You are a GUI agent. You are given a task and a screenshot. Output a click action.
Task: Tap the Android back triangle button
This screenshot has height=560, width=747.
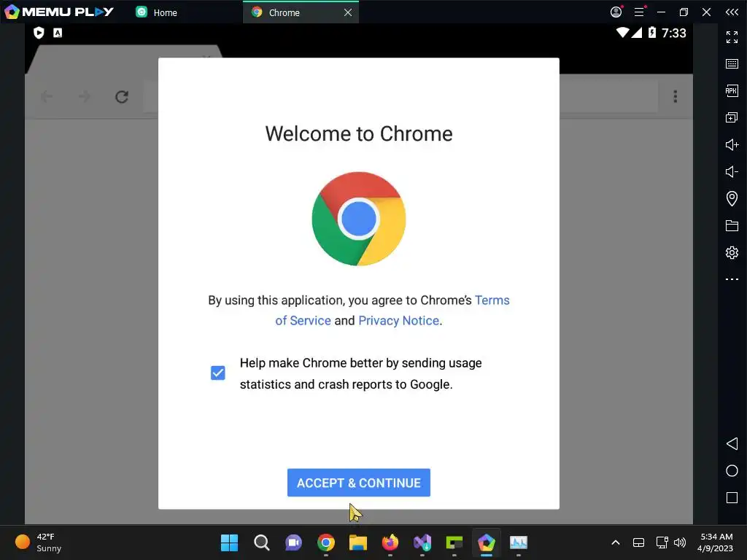coord(732,444)
